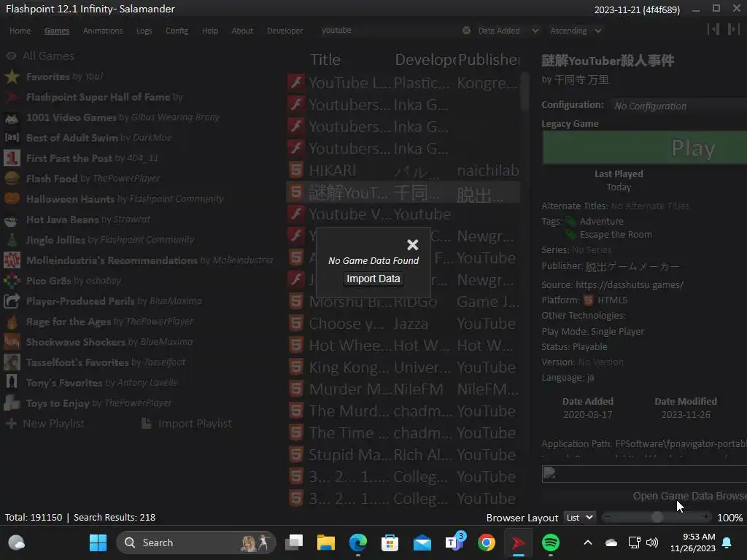Select the YouTube L... game row by Plastic

pos(403,83)
